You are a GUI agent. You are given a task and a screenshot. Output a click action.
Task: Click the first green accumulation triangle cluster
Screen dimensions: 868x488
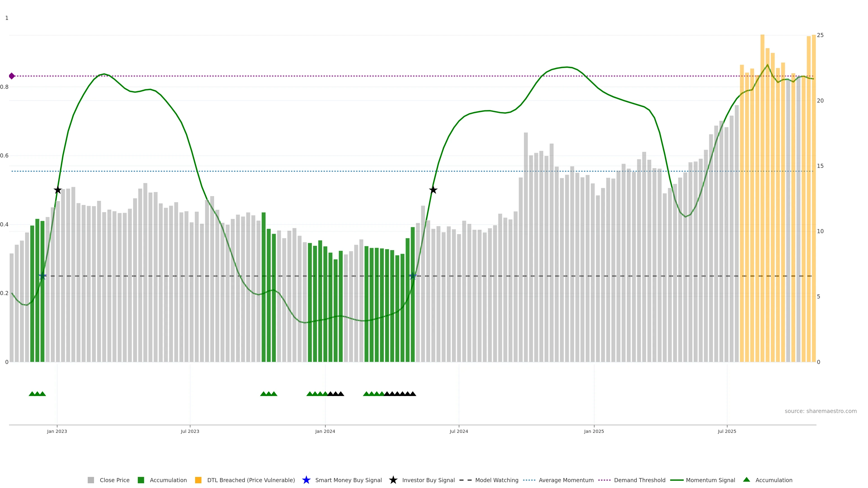tap(37, 394)
